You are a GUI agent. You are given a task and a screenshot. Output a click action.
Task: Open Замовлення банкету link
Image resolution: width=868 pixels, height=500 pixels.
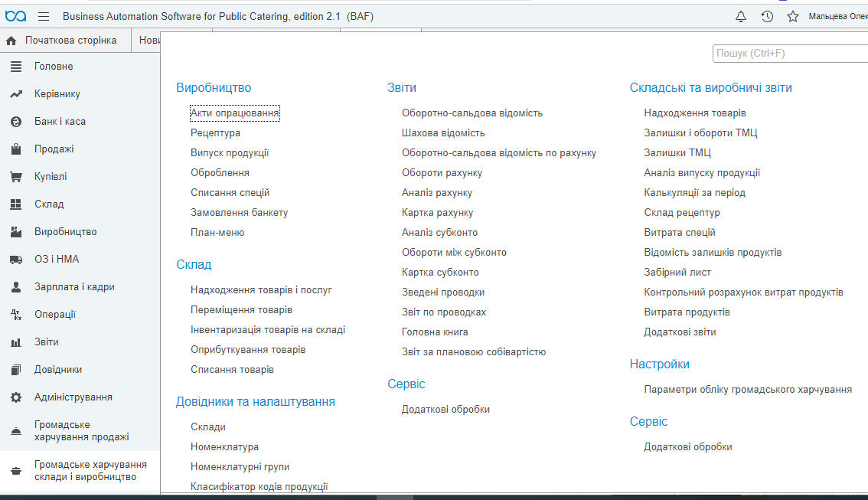[x=239, y=213]
